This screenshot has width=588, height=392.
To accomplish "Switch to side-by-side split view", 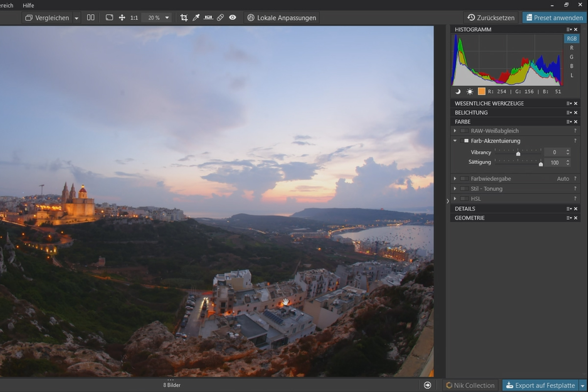I will coord(91,18).
